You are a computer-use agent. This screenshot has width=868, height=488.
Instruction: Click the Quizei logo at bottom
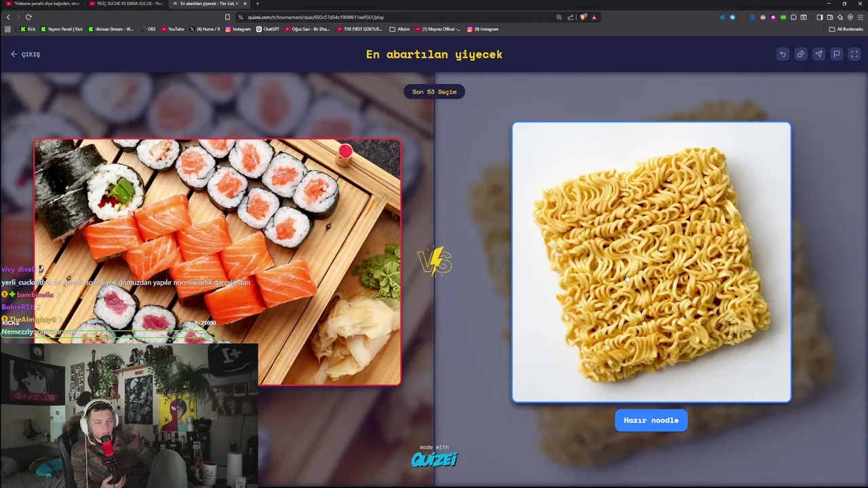click(434, 460)
